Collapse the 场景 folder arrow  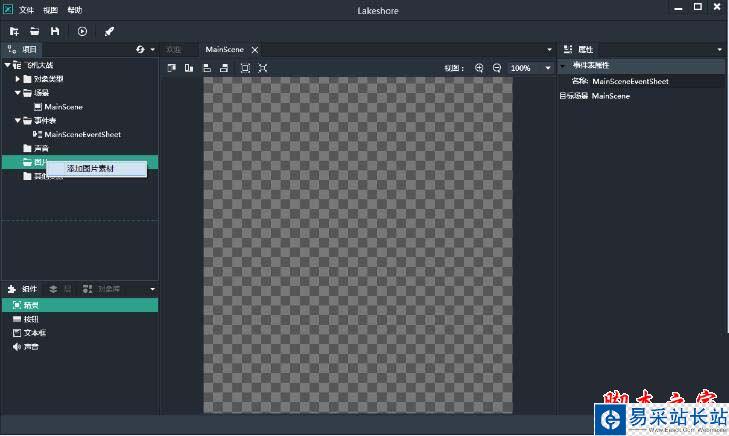coord(18,93)
